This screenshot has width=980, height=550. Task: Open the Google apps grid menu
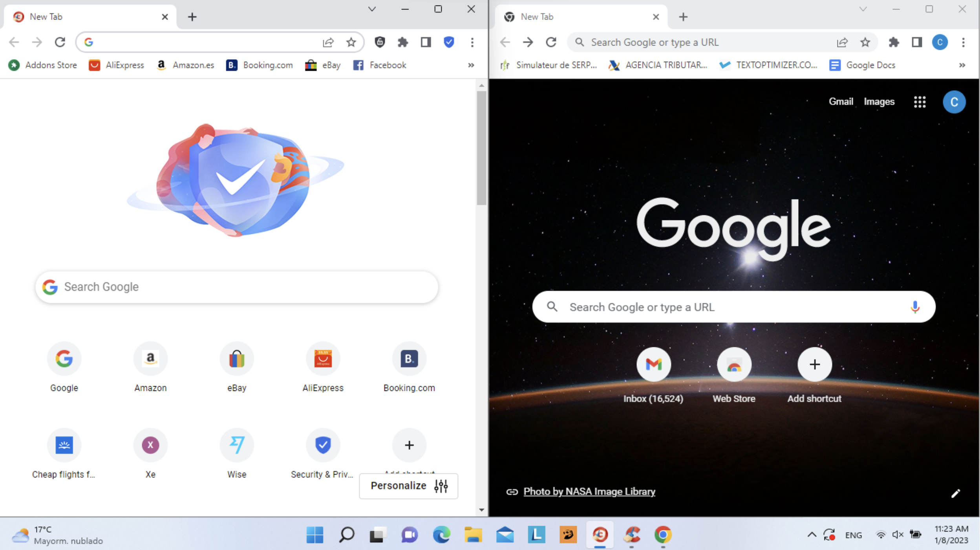pyautogui.click(x=920, y=102)
